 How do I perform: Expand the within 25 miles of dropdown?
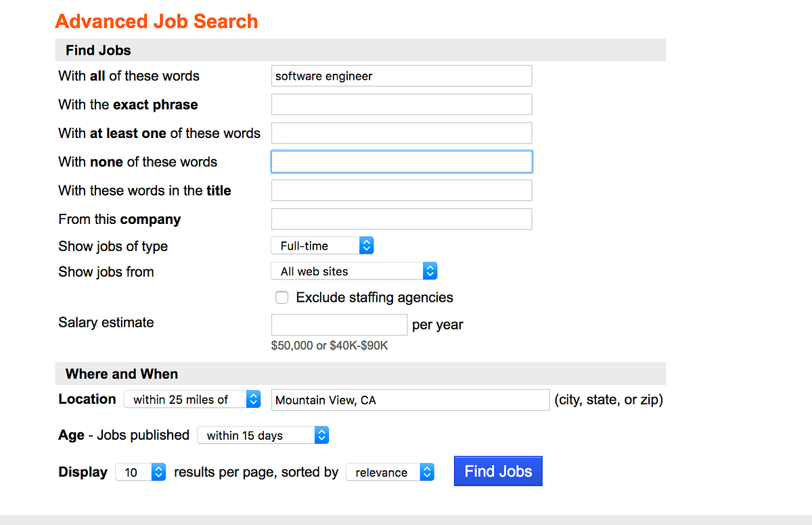[x=192, y=400]
